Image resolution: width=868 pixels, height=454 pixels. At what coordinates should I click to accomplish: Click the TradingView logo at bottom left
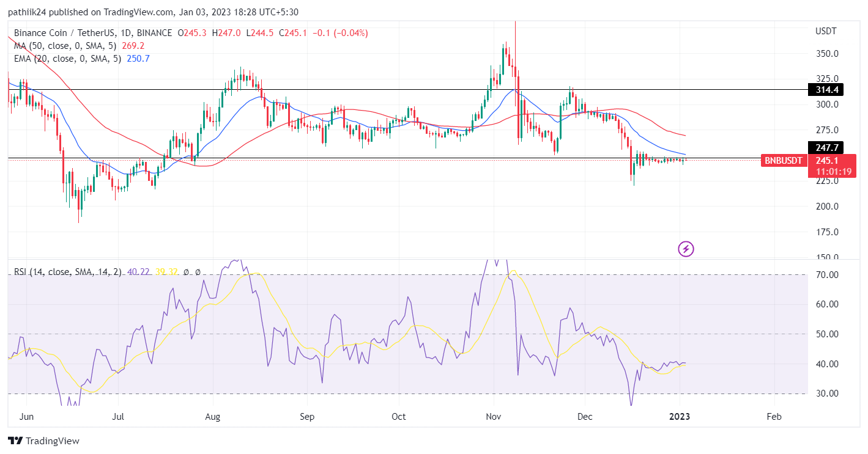point(43,441)
